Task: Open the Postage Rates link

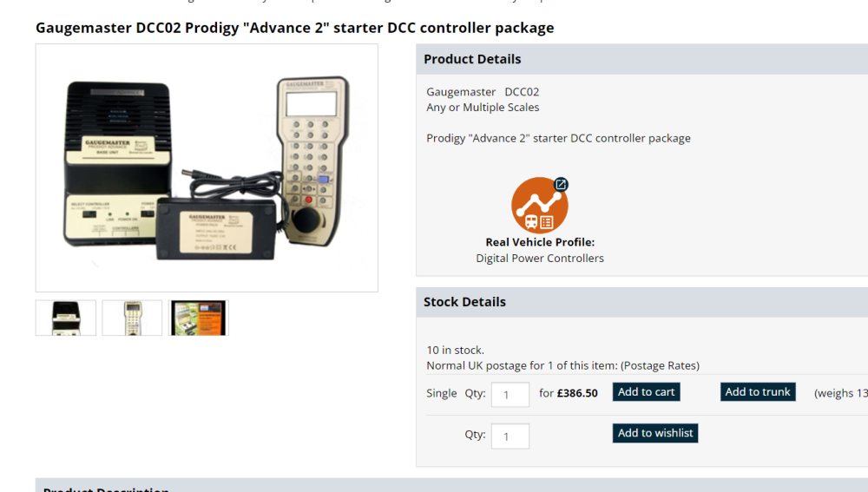Action: [x=660, y=365]
